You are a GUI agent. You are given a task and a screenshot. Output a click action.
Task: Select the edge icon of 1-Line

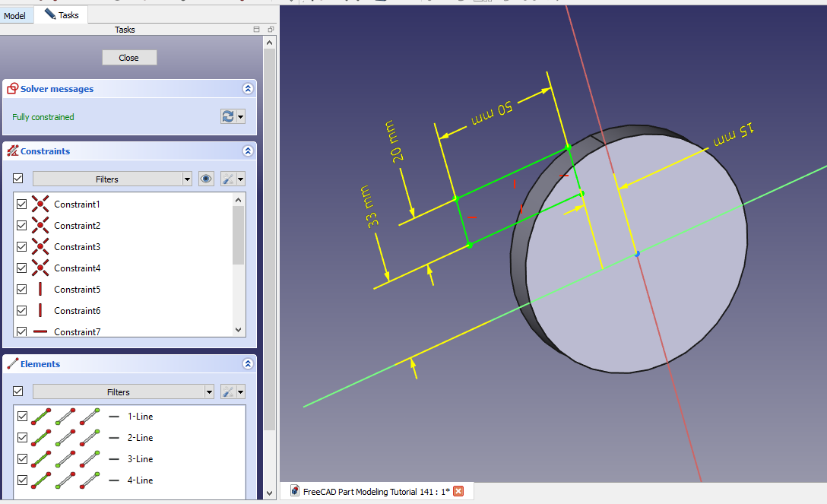click(x=42, y=417)
